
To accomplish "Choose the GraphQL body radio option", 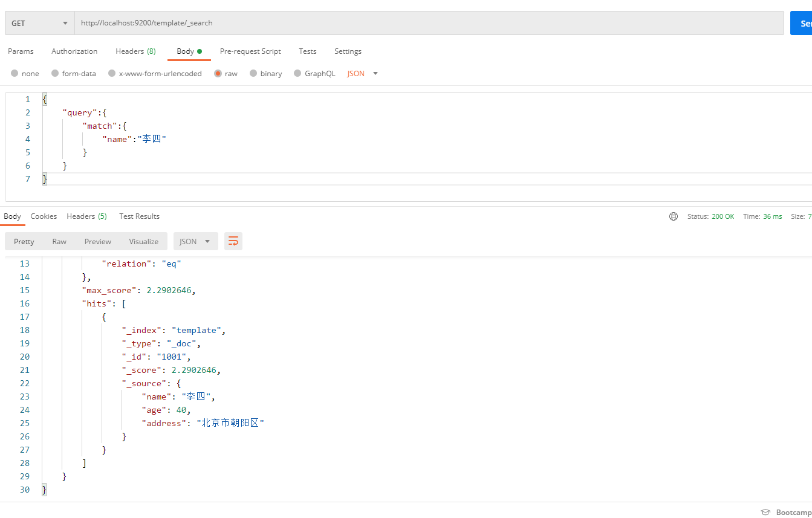I will 297,73.
